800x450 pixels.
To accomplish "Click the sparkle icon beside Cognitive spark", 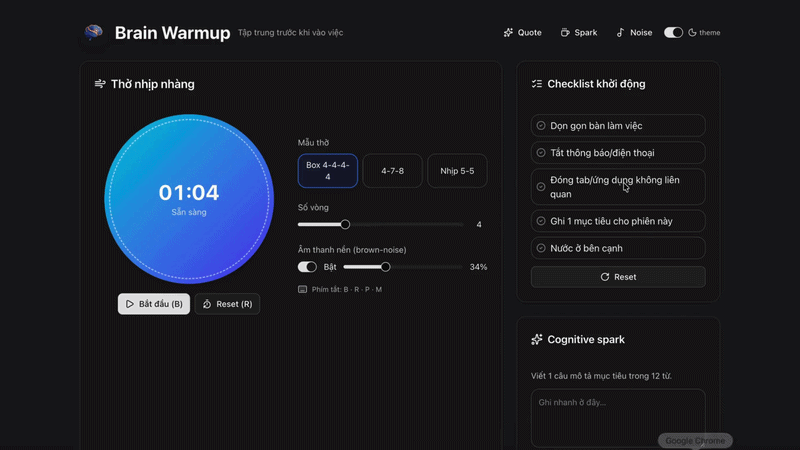I will point(537,339).
